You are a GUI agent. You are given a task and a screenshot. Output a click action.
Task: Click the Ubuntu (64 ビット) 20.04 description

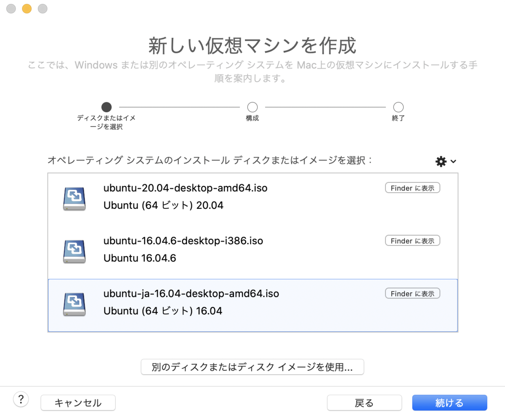point(163,206)
